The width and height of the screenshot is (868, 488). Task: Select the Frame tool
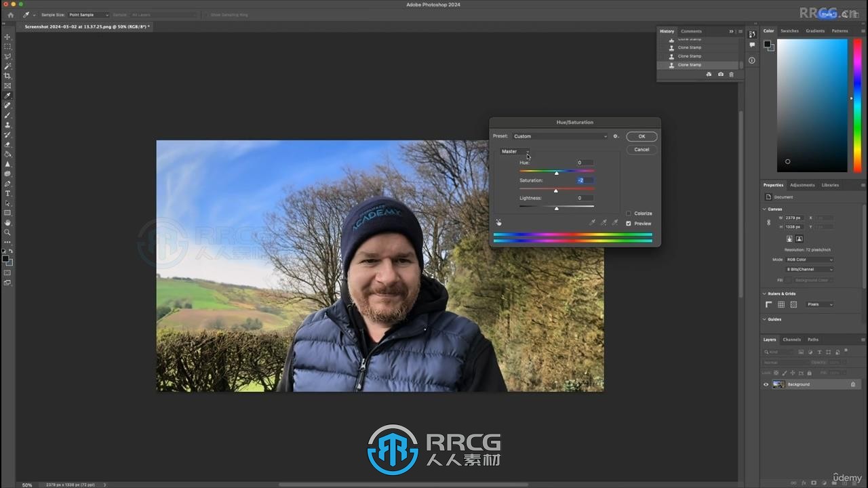pyautogui.click(x=7, y=86)
